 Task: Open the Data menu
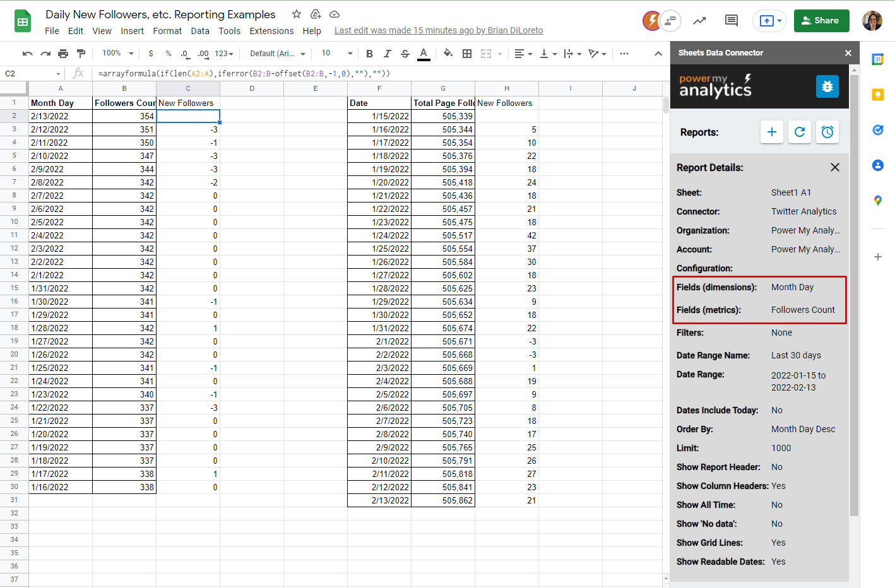tap(200, 31)
